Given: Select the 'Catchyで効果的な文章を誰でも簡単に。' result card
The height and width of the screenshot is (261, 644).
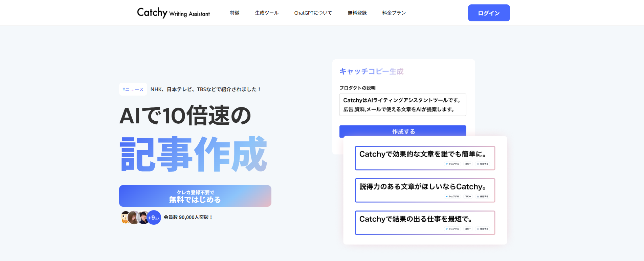Looking at the screenshot, I should 425,158.
